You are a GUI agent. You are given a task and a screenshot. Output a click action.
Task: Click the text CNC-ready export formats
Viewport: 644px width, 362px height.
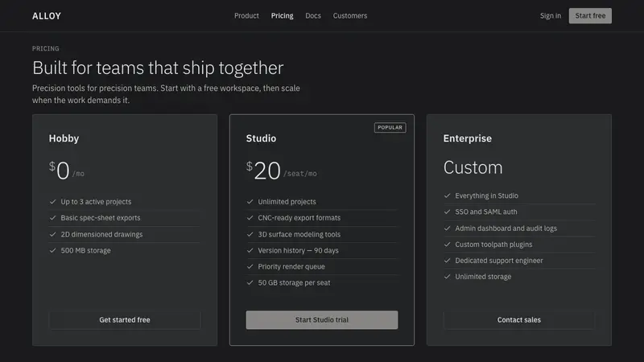(x=299, y=218)
